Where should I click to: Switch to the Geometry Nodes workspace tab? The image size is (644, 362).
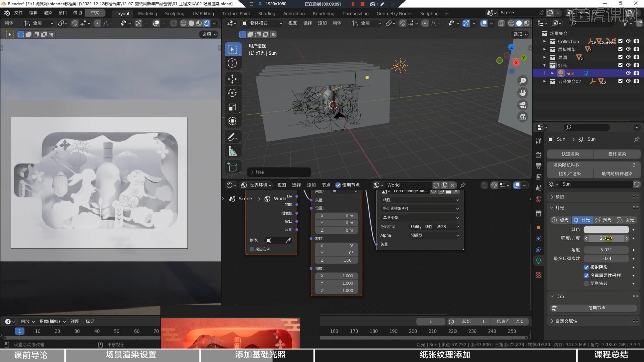pyautogui.click(x=394, y=14)
